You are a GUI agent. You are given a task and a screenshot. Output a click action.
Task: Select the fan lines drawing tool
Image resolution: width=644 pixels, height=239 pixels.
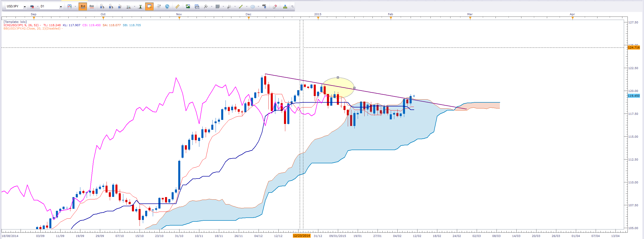pyautogui.click(x=229, y=7)
